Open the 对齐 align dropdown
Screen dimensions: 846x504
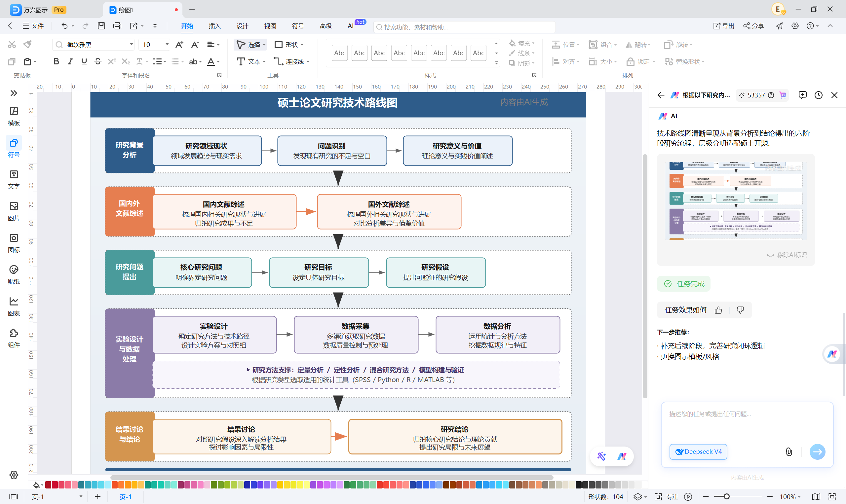[x=566, y=61]
